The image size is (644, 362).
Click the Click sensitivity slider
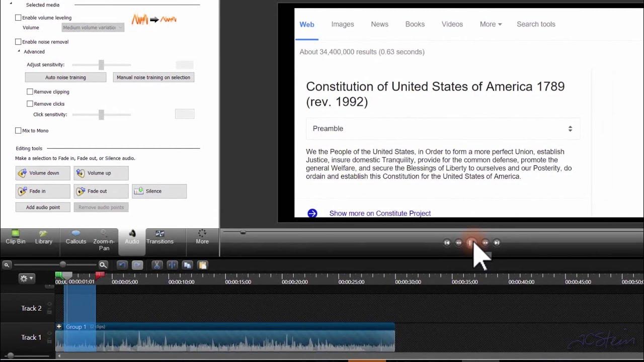(101, 115)
